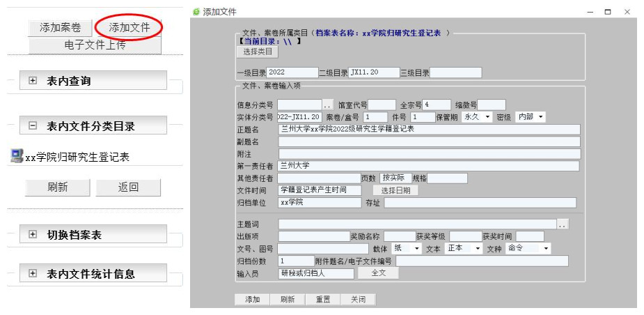The image size is (644, 315).
Task: Click the 主题词 input field
Action: point(418,224)
